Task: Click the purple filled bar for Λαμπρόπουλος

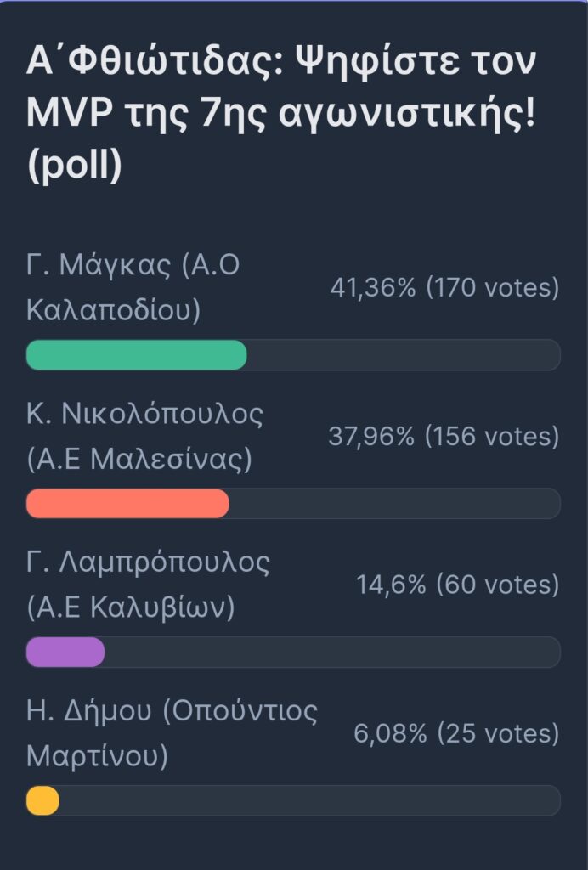Action: pos(65,652)
